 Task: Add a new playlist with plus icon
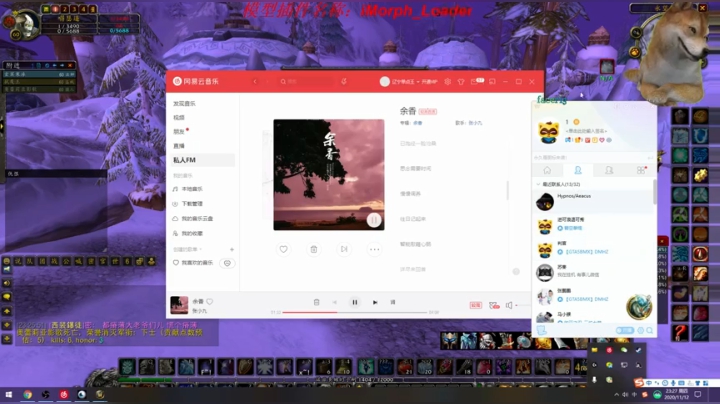(232, 249)
